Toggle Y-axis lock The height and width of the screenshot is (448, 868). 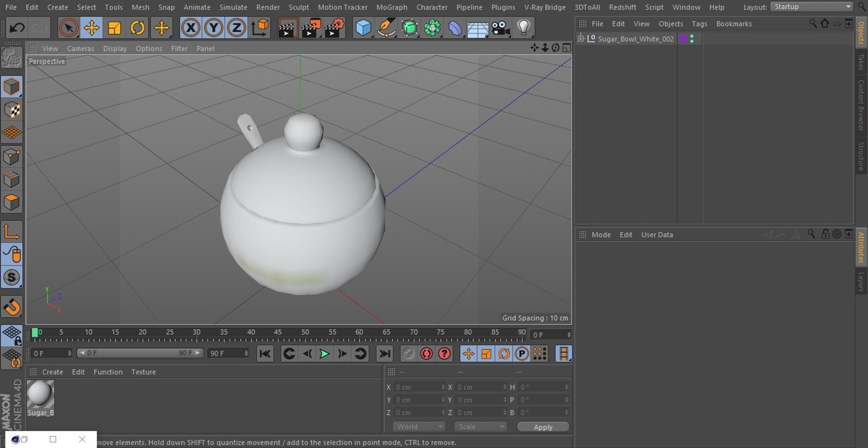[x=213, y=28]
